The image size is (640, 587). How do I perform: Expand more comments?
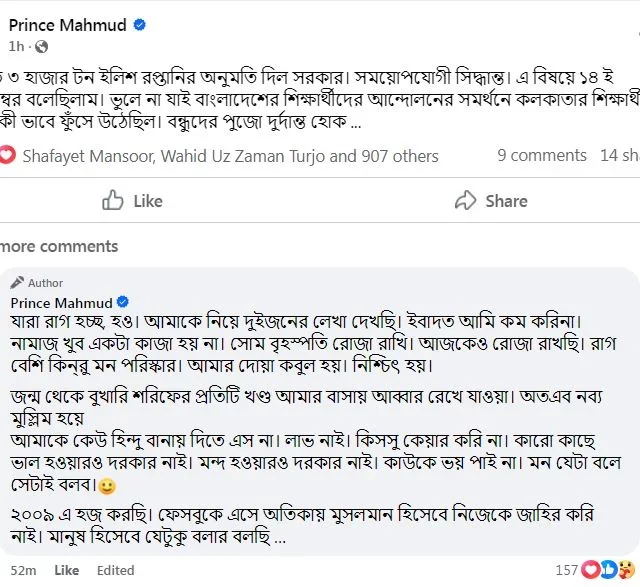tap(59, 247)
